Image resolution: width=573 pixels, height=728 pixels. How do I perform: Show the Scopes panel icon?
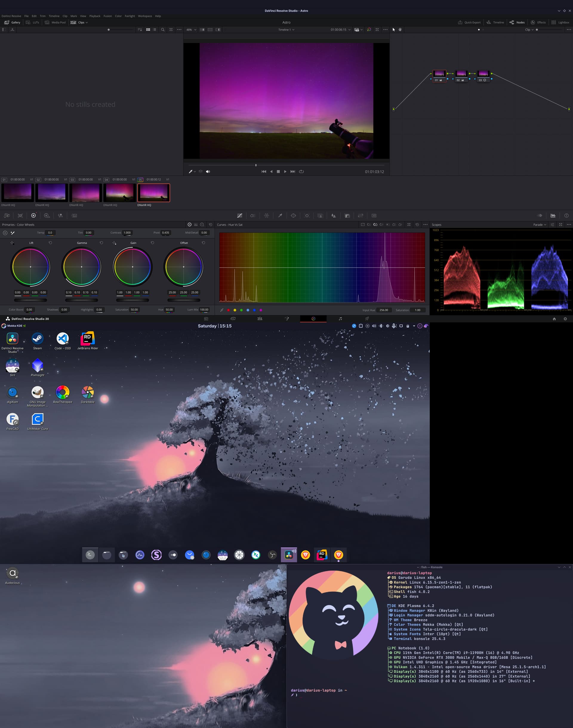click(x=553, y=216)
